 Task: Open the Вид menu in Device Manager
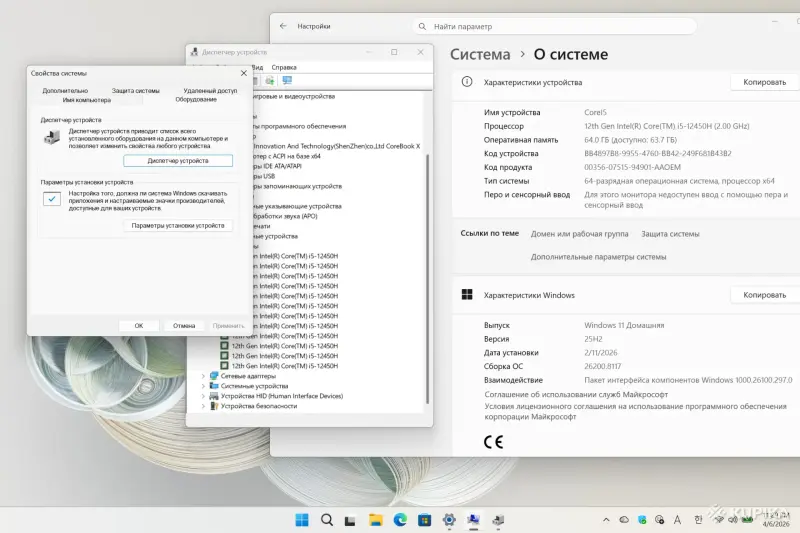coord(258,67)
